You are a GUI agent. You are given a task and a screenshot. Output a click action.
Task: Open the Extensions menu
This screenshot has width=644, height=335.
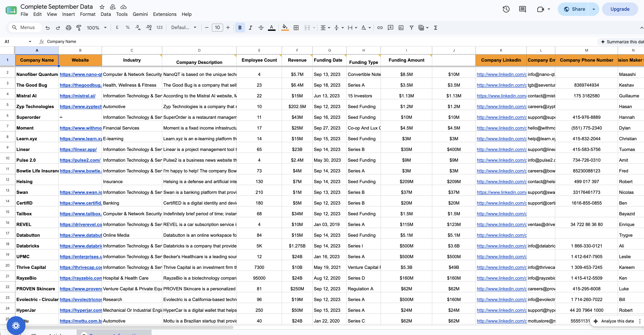[x=165, y=14]
